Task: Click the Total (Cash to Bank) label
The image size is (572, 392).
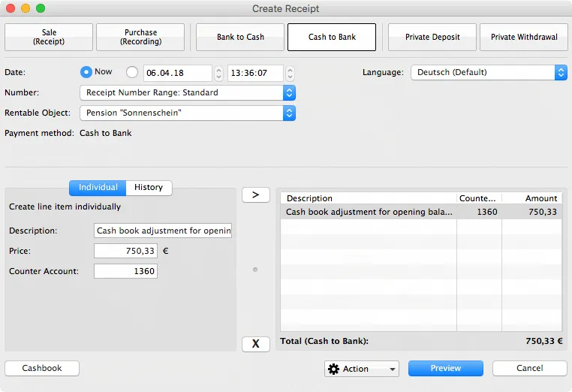Action: 324,341
